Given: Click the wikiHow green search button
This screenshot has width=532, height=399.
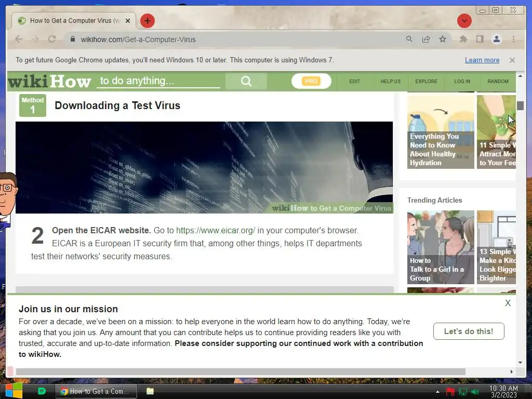Looking at the screenshot, I should [x=246, y=81].
